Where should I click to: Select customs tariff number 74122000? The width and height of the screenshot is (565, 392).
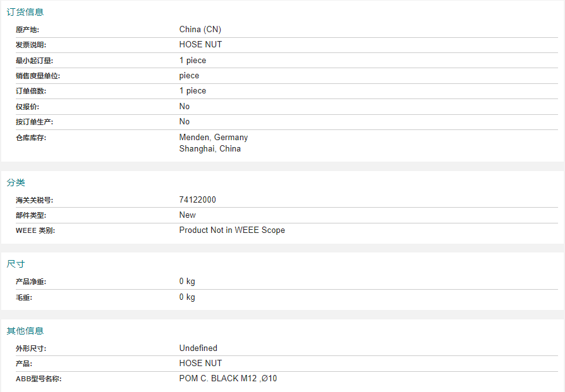197,199
